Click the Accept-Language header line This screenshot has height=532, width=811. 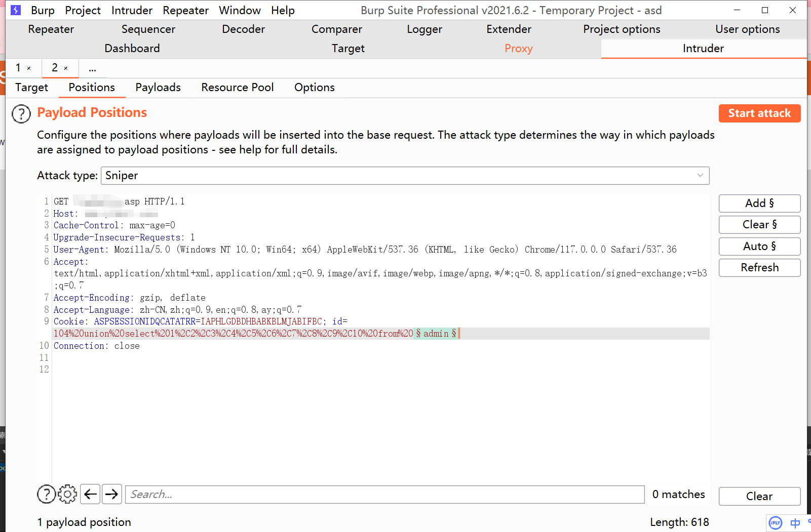[x=177, y=310]
